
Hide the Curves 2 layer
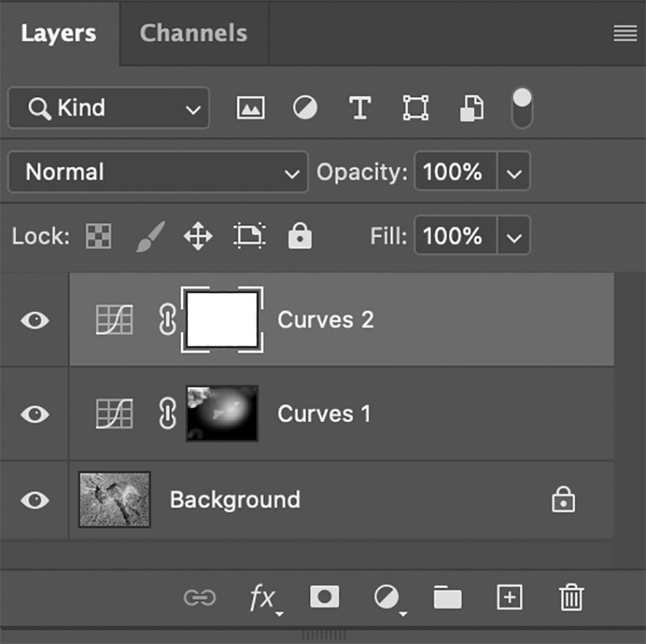[34, 321]
